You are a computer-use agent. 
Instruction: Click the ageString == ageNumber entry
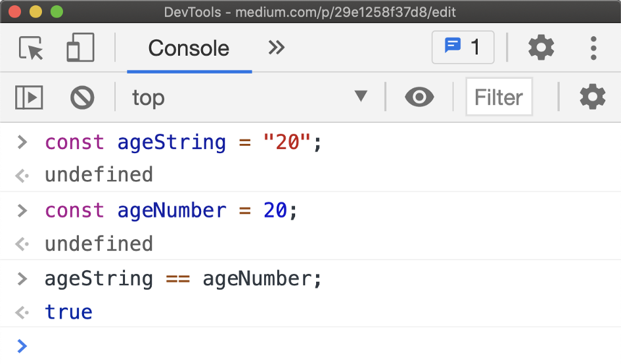click(x=183, y=279)
